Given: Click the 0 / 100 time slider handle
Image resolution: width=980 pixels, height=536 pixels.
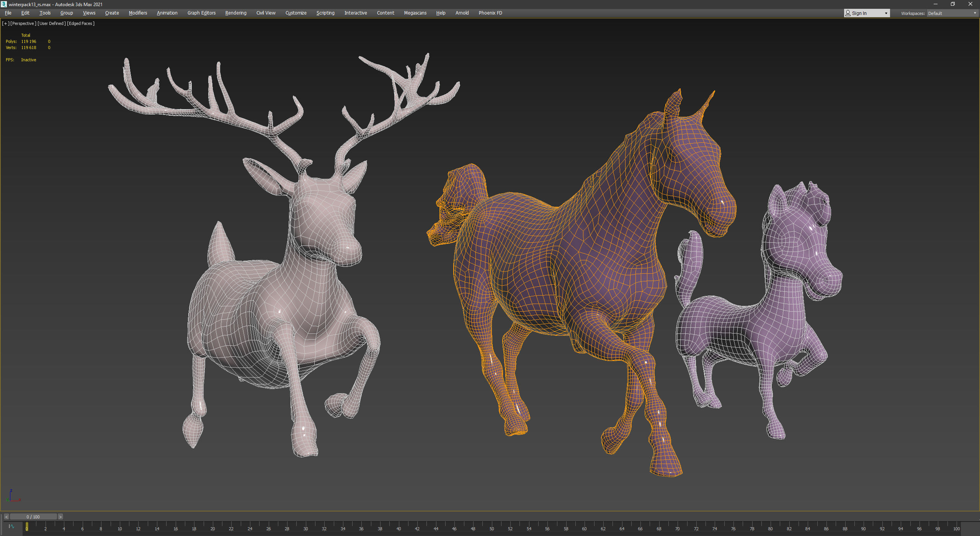Looking at the screenshot, I should coord(33,517).
